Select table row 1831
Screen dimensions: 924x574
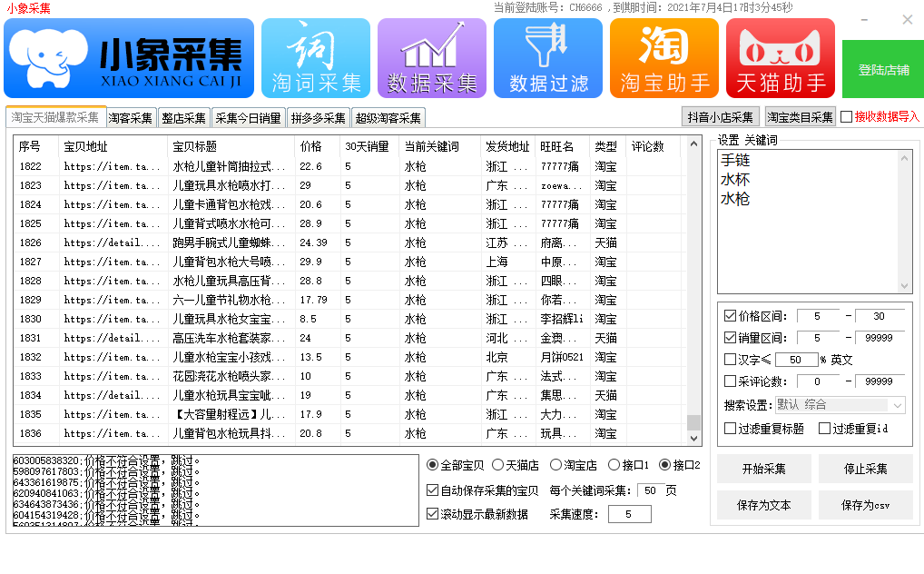click(350, 338)
